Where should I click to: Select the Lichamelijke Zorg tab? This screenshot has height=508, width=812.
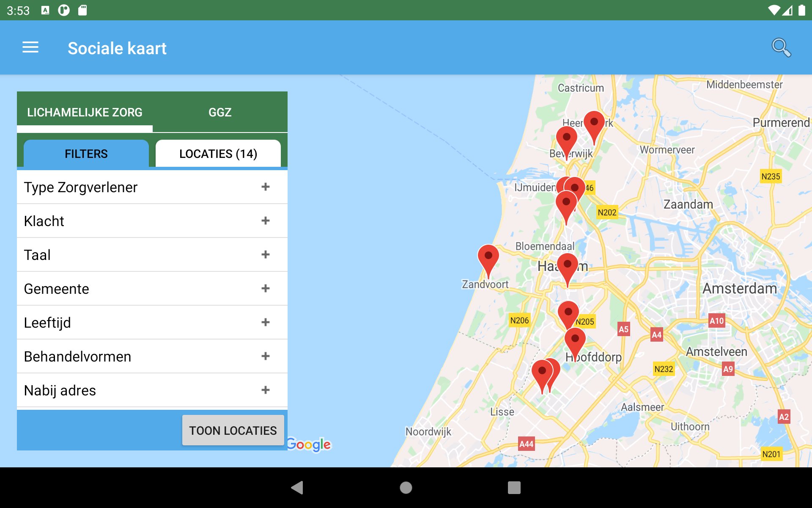pyautogui.click(x=85, y=112)
